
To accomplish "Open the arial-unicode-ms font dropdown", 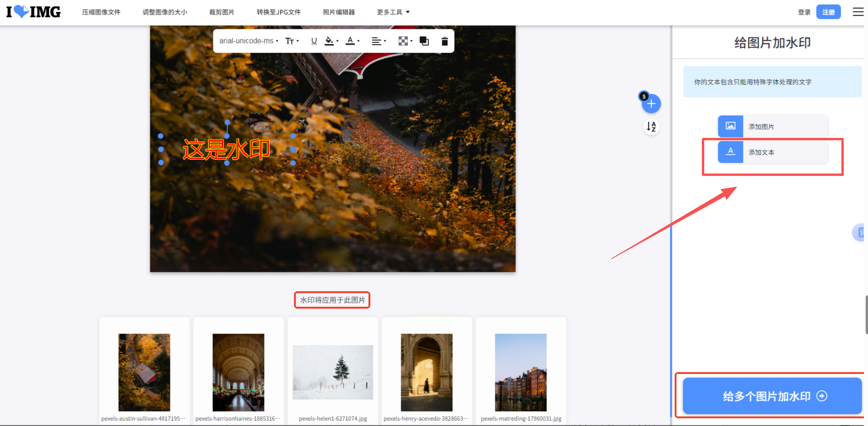I will [x=248, y=41].
